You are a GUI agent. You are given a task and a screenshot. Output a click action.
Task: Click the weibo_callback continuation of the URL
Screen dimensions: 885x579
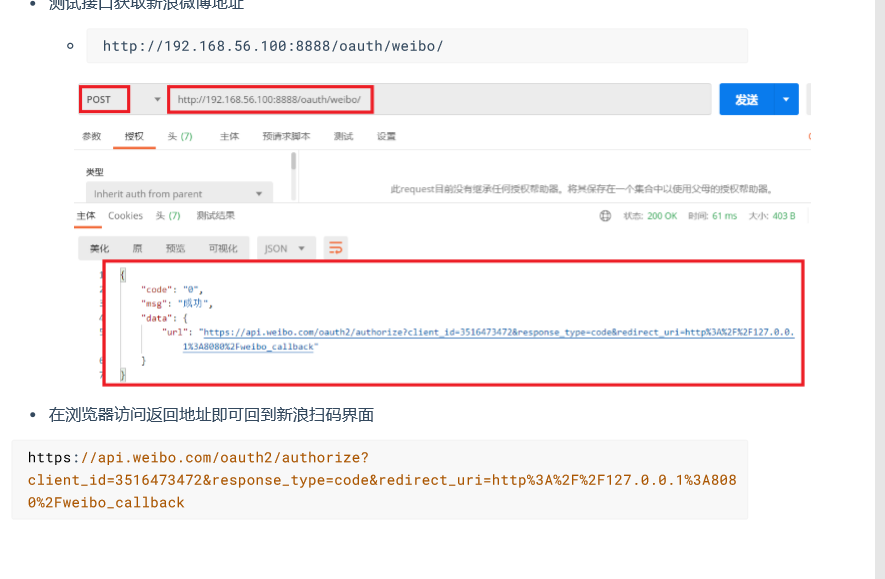point(248,346)
